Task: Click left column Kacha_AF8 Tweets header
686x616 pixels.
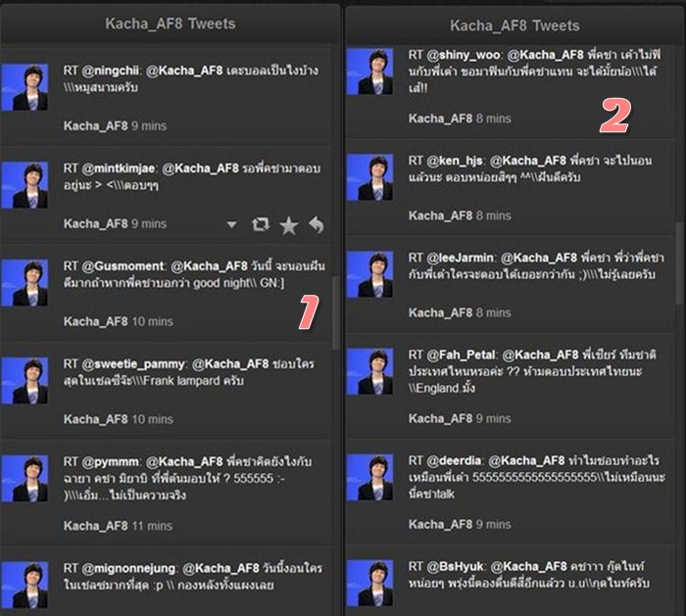Action: pos(171,24)
